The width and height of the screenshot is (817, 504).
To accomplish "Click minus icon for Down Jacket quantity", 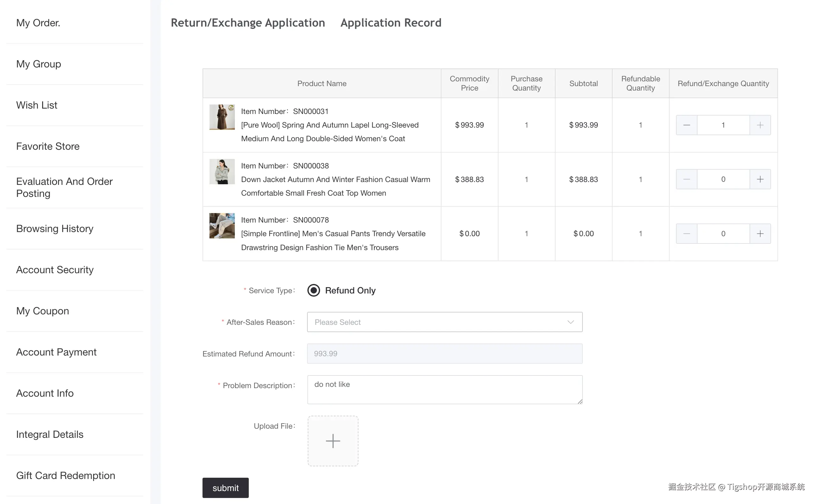I will pyautogui.click(x=686, y=179).
